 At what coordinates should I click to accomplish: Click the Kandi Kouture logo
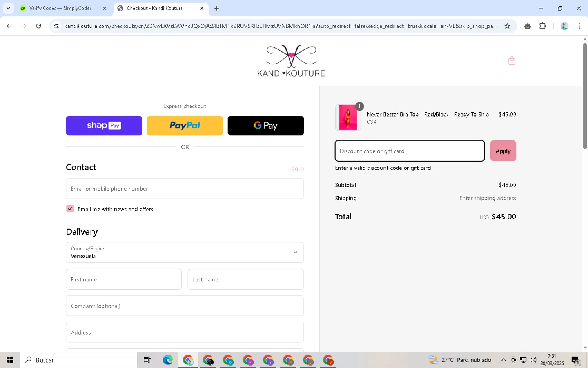(x=291, y=61)
